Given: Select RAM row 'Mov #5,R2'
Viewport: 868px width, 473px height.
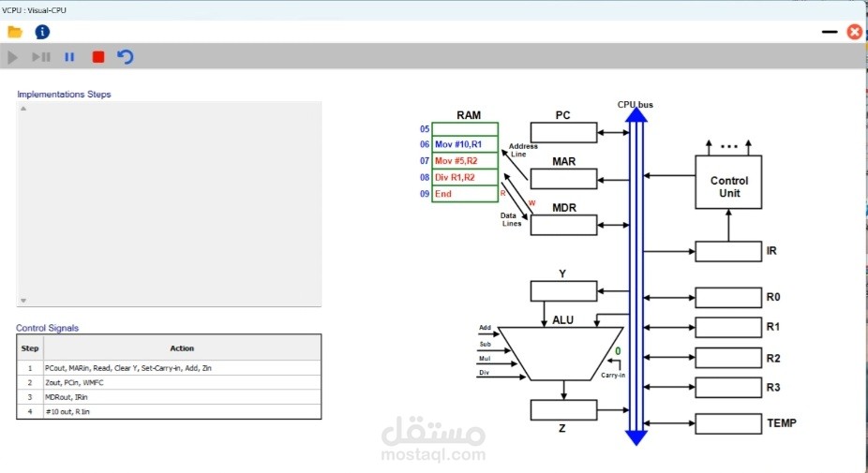Looking at the screenshot, I should tap(465, 161).
